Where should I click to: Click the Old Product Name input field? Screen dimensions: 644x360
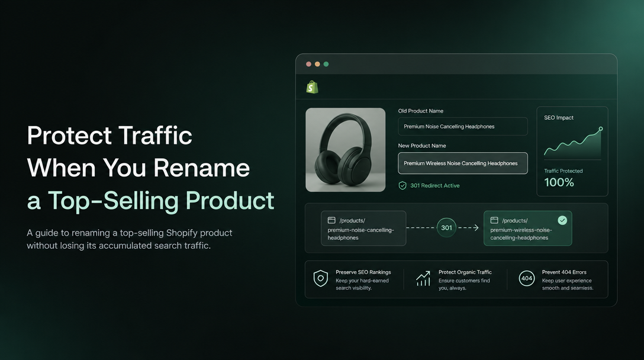click(463, 127)
